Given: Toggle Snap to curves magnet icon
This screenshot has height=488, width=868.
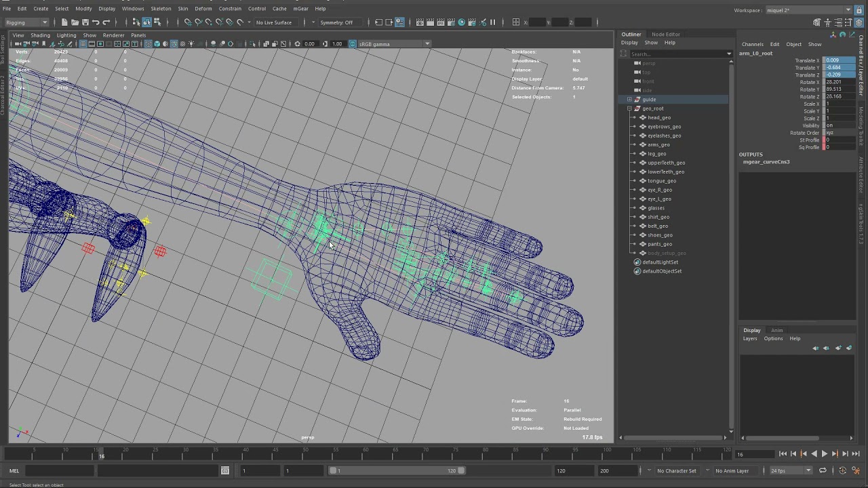Looking at the screenshot, I should [x=198, y=22].
